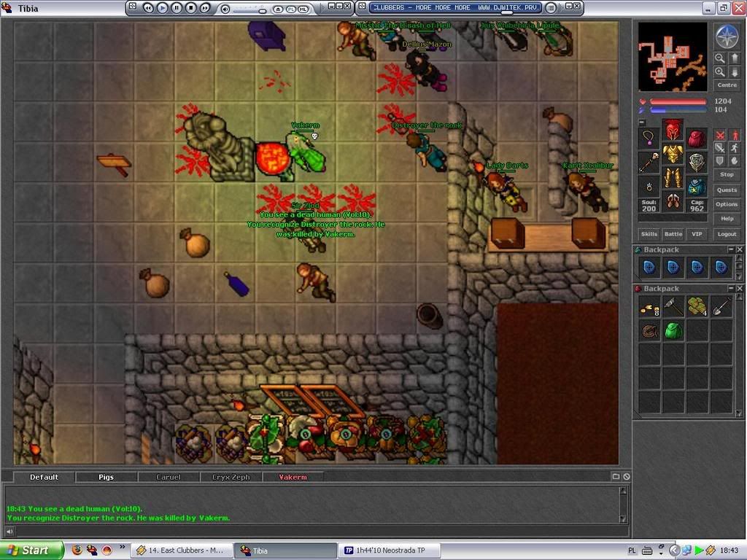Collapse the equipment panel with minus button
This screenshot has height=560, width=747.
[642, 122]
